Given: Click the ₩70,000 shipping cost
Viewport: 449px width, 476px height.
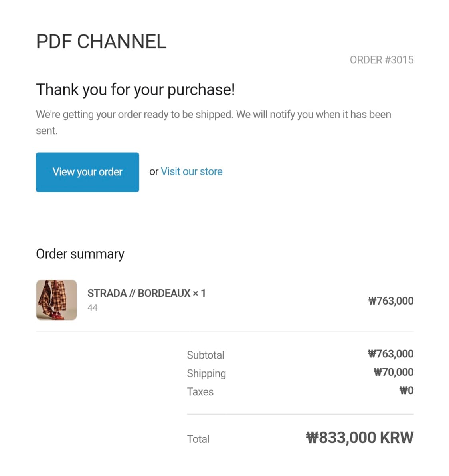Looking at the screenshot, I should [394, 372].
